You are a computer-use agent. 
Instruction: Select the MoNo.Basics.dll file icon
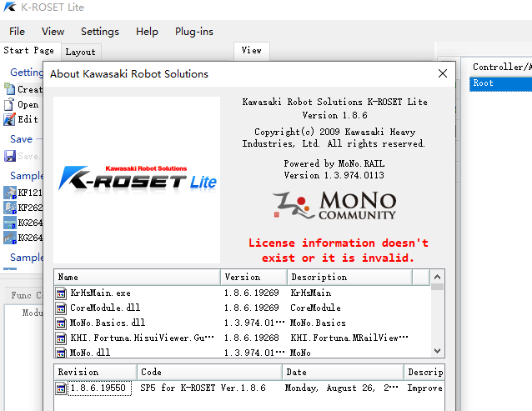click(62, 323)
